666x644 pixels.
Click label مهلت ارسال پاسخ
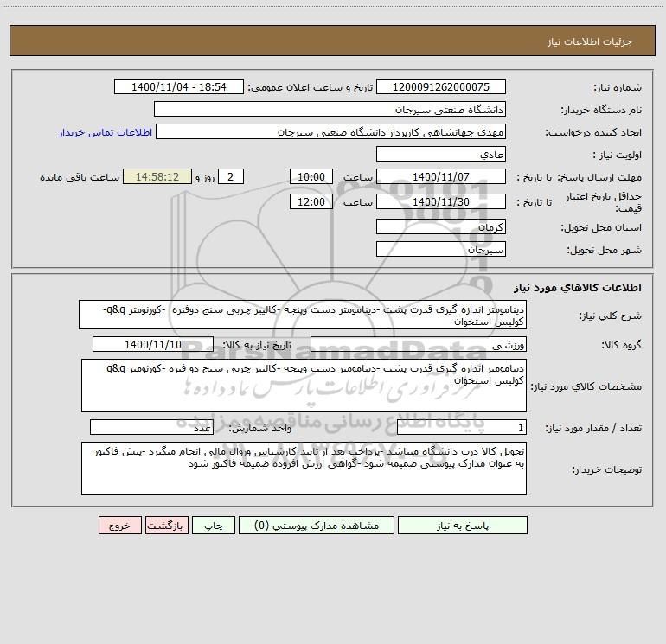pos(599,177)
